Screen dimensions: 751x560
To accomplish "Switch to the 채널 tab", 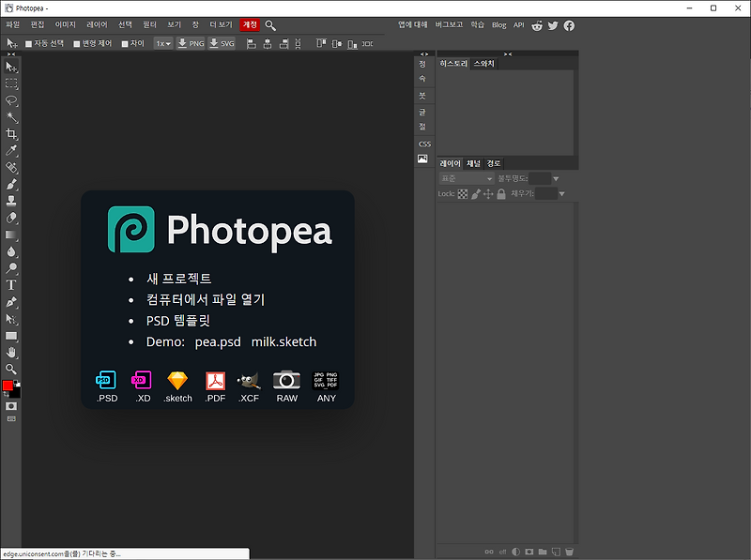I will (x=473, y=164).
